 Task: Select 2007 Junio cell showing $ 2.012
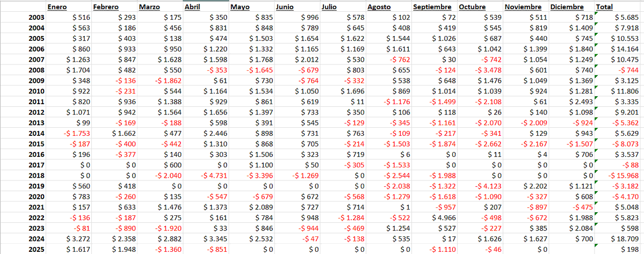(x=298, y=60)
